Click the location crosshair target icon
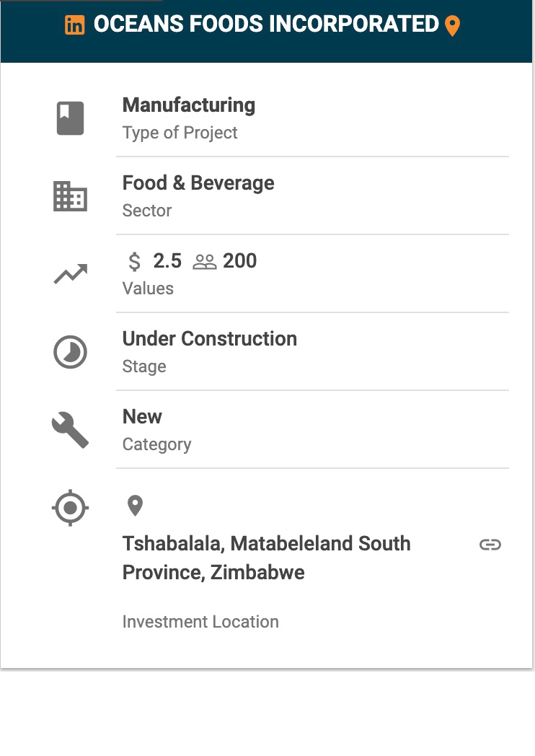Image resolution: width=535 pixels, height=756 pixels. tap(71, 508)
